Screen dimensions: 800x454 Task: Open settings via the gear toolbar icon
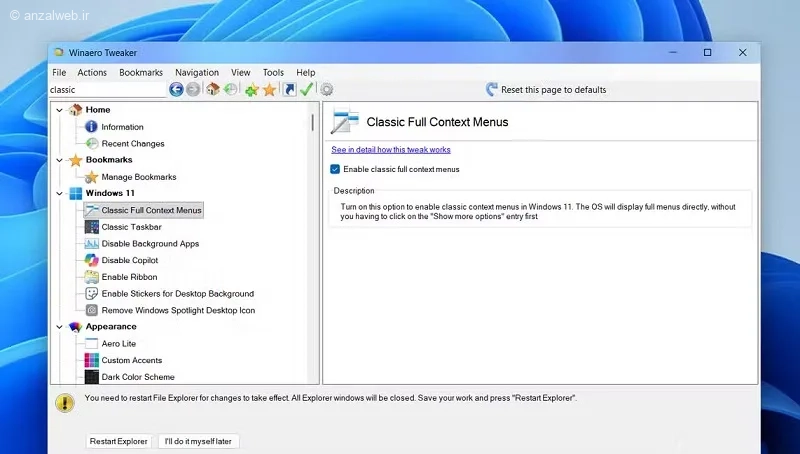click(x=327, y=90)
